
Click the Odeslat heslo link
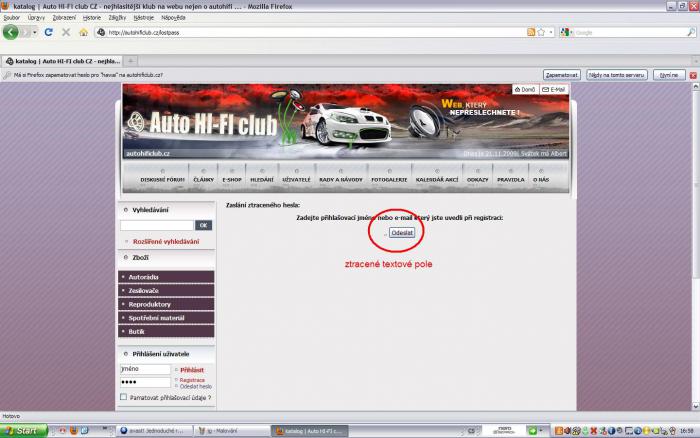(196, 386)
